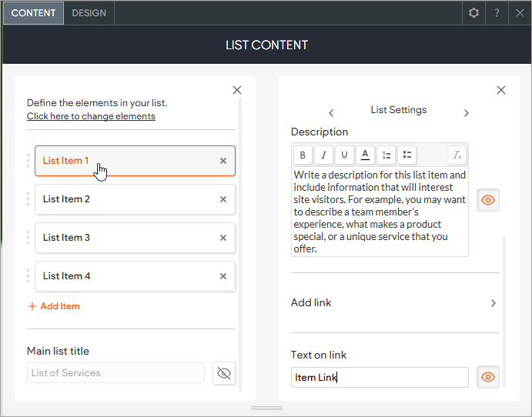Select the CONTENT tab

[x=33, y=13]
